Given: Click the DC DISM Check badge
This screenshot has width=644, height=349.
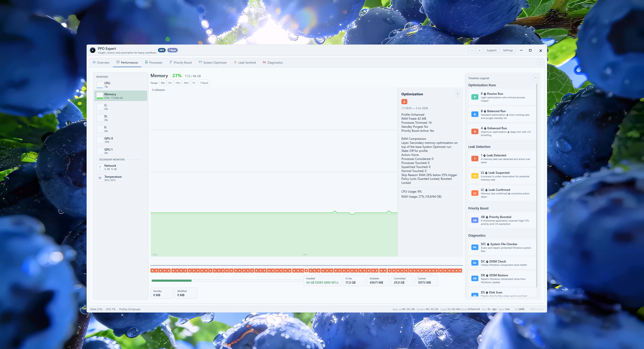Looking at the screenshot, I should point(475,263).
